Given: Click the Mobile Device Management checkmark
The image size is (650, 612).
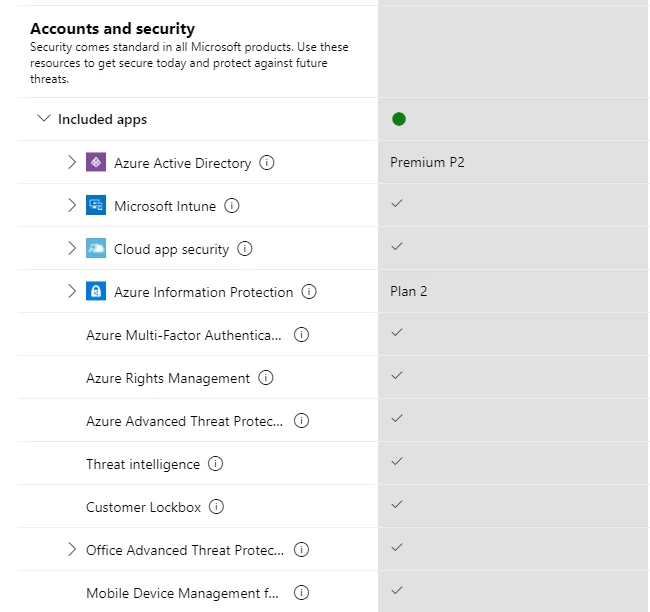Looking at the screenshot, I should pyautogui.click(x=397, y=590).
